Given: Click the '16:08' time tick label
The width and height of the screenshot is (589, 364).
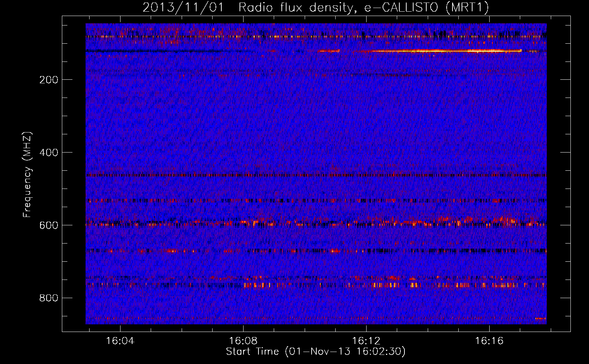Looking at the screenshot, I should pyautogui.click(x=243, y=341).
